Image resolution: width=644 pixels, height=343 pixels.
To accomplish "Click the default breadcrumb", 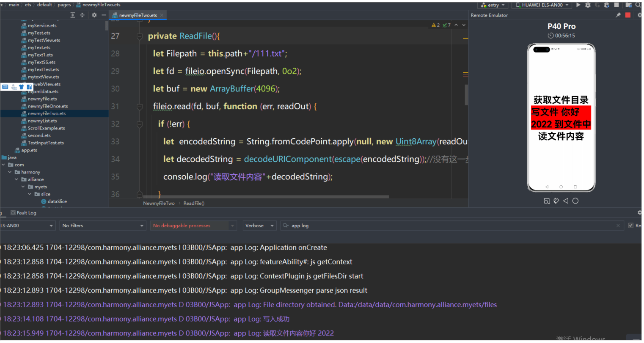I will [44, 5].
